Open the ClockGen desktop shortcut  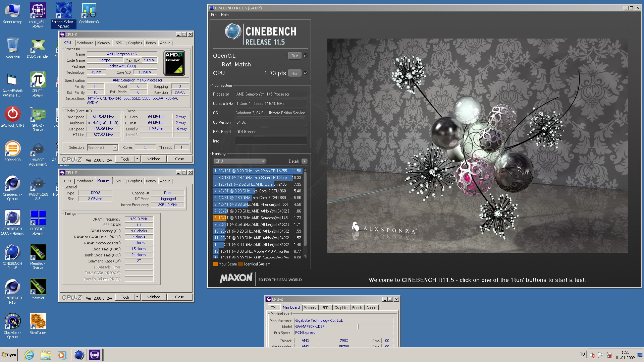point(12,326)
